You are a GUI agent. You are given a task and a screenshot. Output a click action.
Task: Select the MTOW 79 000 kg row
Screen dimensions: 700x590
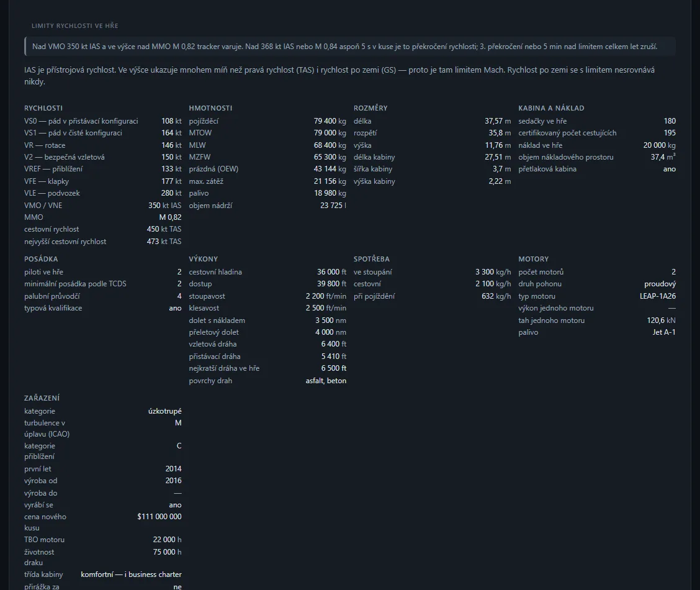tap(267, 133)
